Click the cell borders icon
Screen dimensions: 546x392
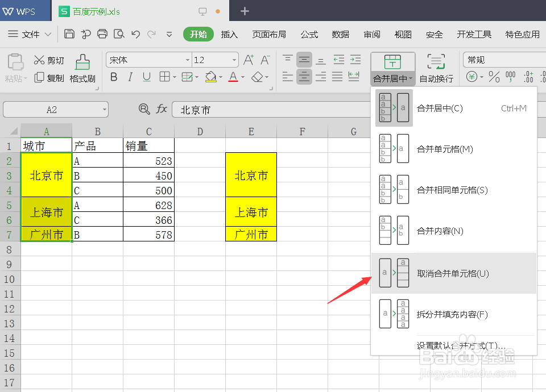click(165, 77)
